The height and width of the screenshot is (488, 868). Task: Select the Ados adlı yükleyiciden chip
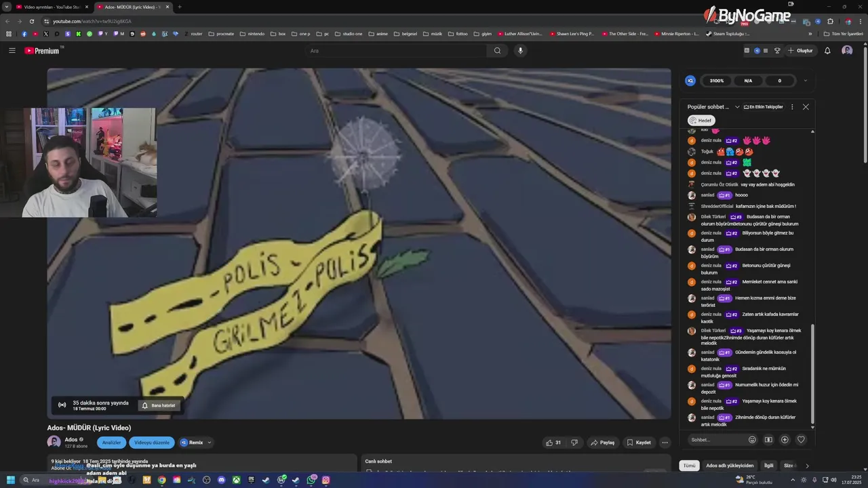point(730,466)
